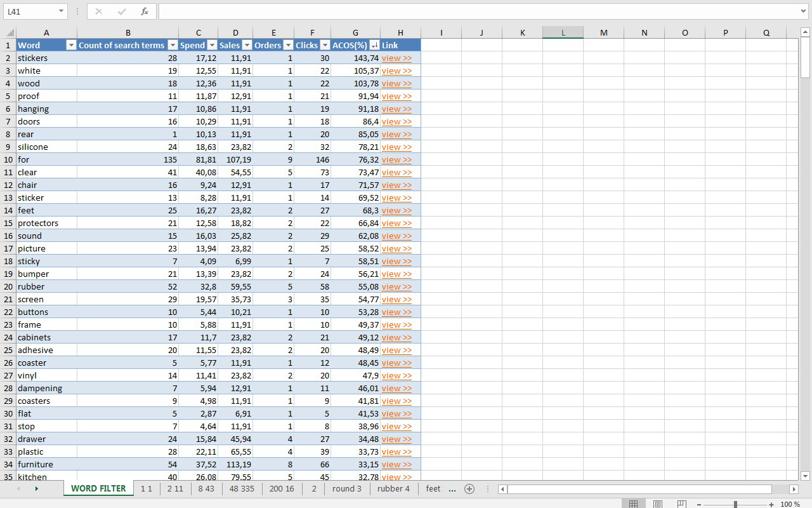
Task: Click sheet tab scroll right arrow
Action: tap(36, 489)
